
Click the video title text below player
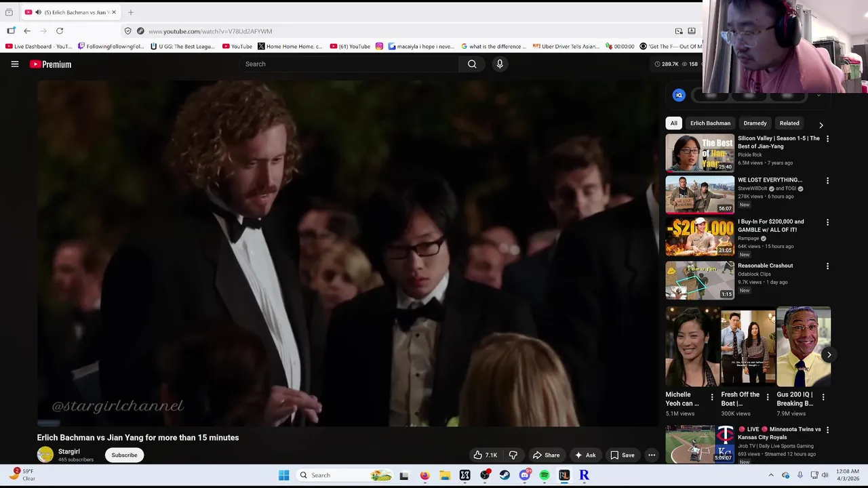point(138,438)
